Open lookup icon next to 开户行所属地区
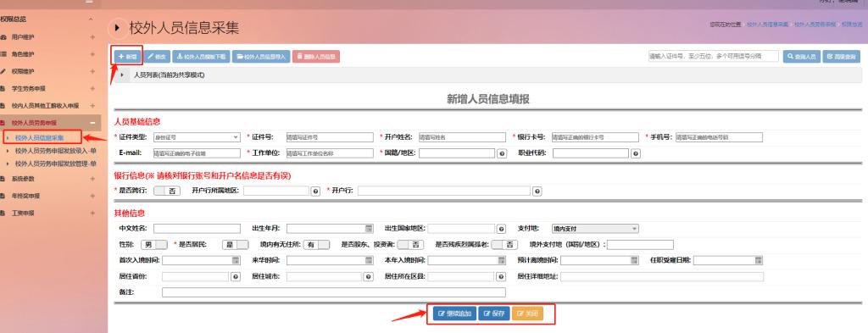 coord(315,191)
